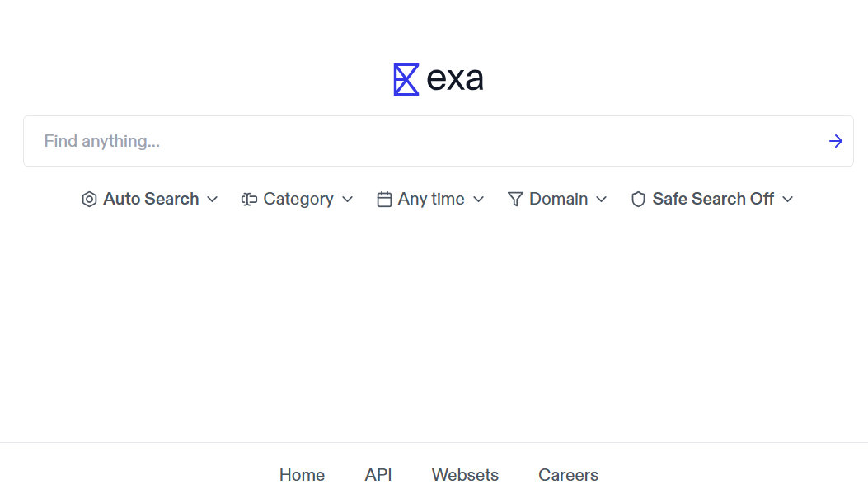Click inside the Find anything search field
This screenshot has height=489, width=868.
click(x=330, y=141)
